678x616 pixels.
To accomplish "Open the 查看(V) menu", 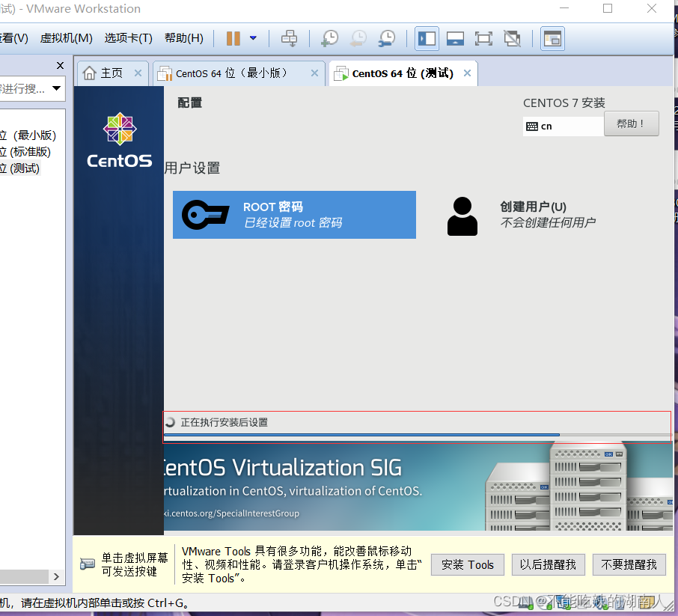I will tap(13, 38).
